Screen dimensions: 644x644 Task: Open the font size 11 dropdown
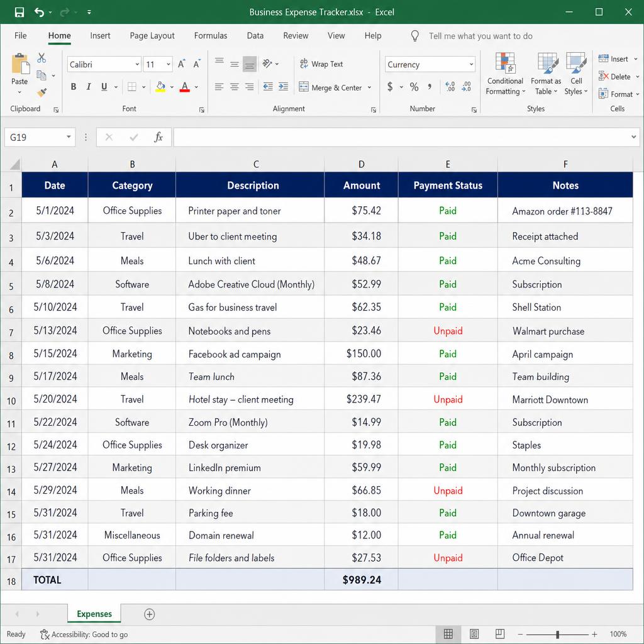click(x=169, y=65)
